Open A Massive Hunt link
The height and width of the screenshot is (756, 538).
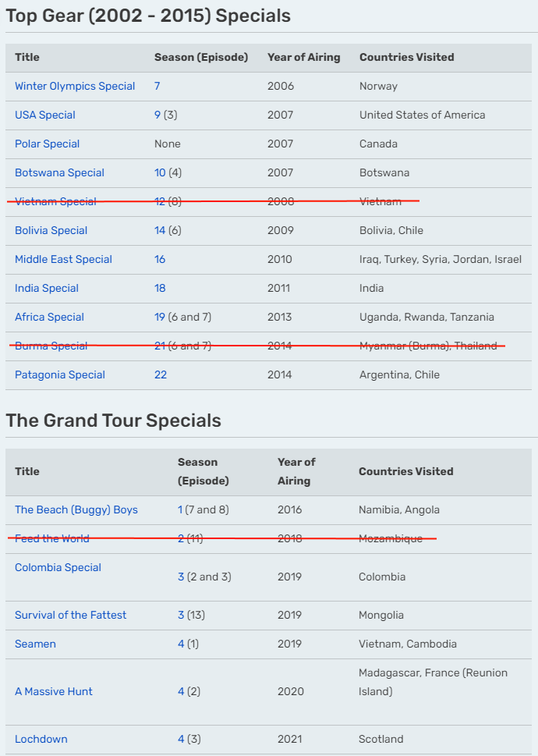[x=54, y=691]
